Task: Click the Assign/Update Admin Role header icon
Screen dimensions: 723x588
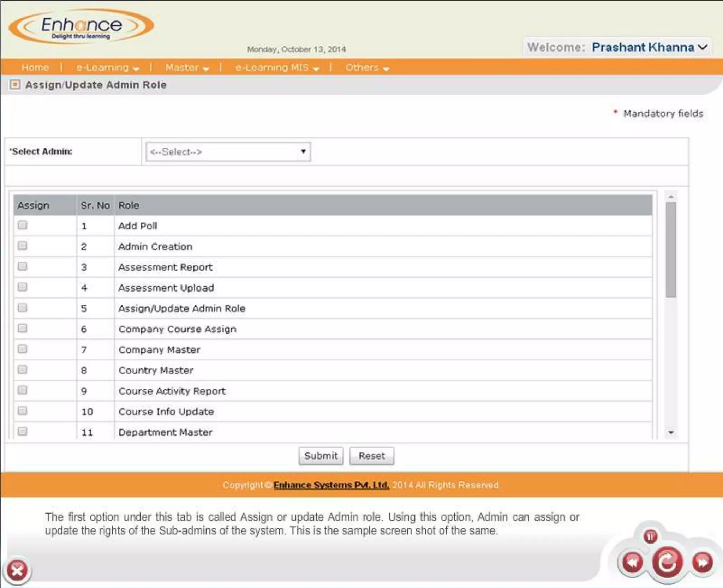Action: 15,85
